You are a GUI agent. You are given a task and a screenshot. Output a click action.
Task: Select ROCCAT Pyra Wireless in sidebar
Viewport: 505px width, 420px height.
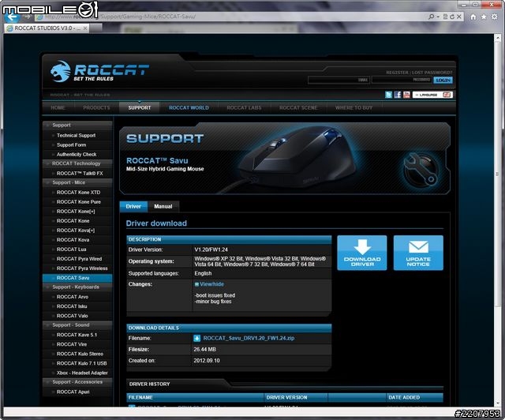tap(82, 268)
